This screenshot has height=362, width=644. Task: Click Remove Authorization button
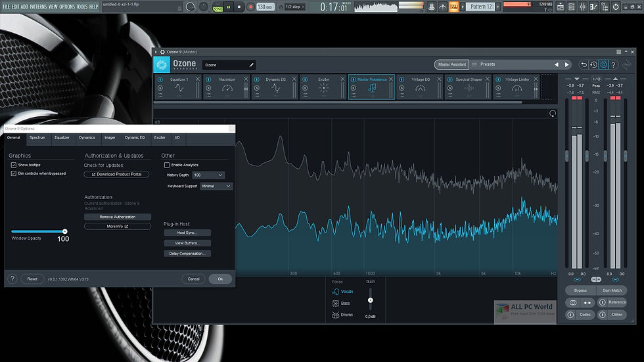(x=118, y=217)
